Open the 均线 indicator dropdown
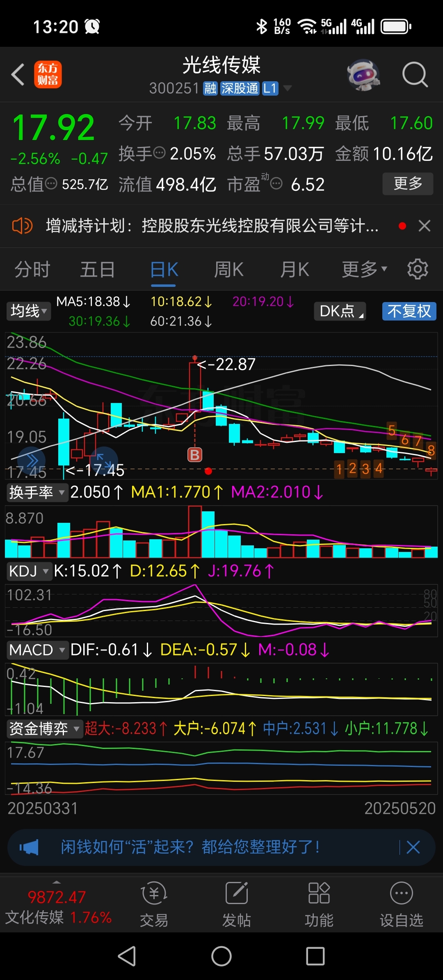Viewport: 443px width, 980px height. [x=28, y=311]
